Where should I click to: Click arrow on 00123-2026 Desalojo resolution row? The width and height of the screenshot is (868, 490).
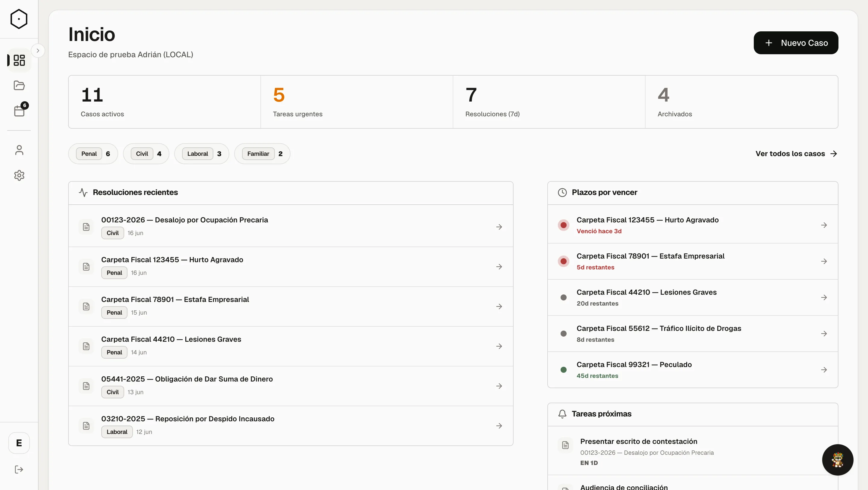pyautogui.click(x=499, y=227)
